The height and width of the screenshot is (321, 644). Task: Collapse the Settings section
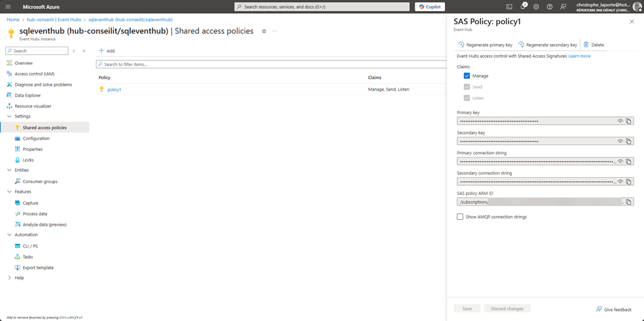tap(10, 116)
